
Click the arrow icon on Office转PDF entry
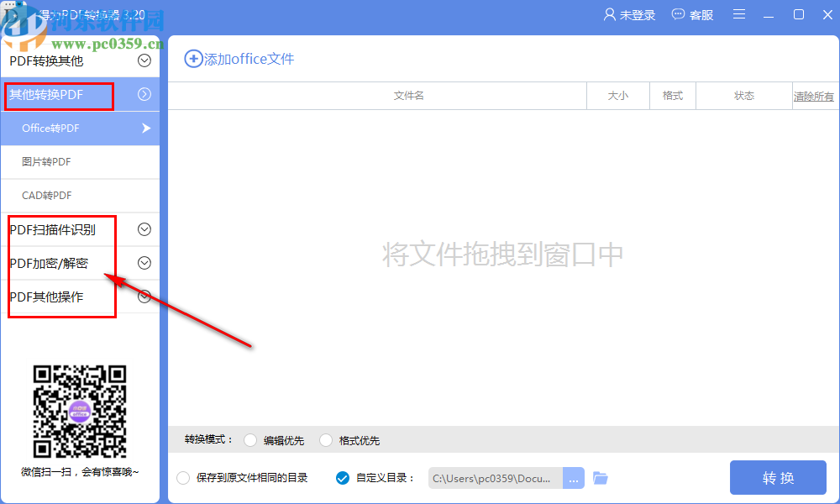tap(144, 128)
